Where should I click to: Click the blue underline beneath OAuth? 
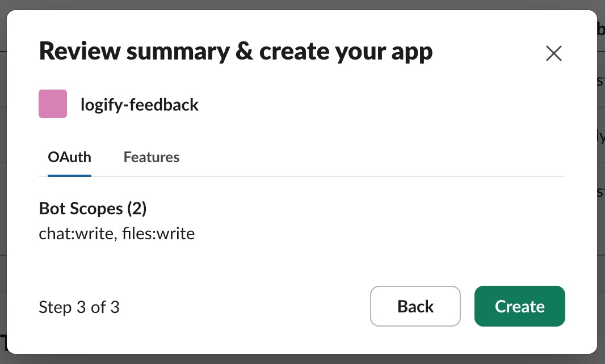click(x=69, y=175)
